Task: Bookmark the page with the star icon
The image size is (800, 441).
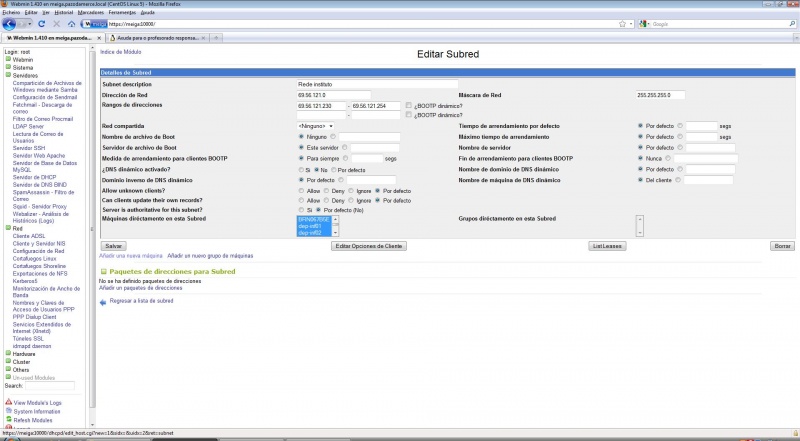Action: point(622,23)
